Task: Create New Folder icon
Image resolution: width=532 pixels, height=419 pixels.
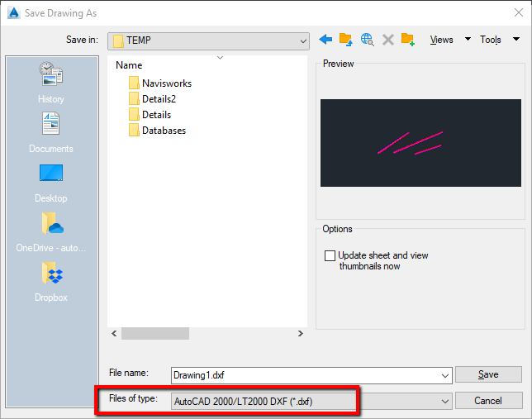Action: pyautogui.click(x=408, y=40)
